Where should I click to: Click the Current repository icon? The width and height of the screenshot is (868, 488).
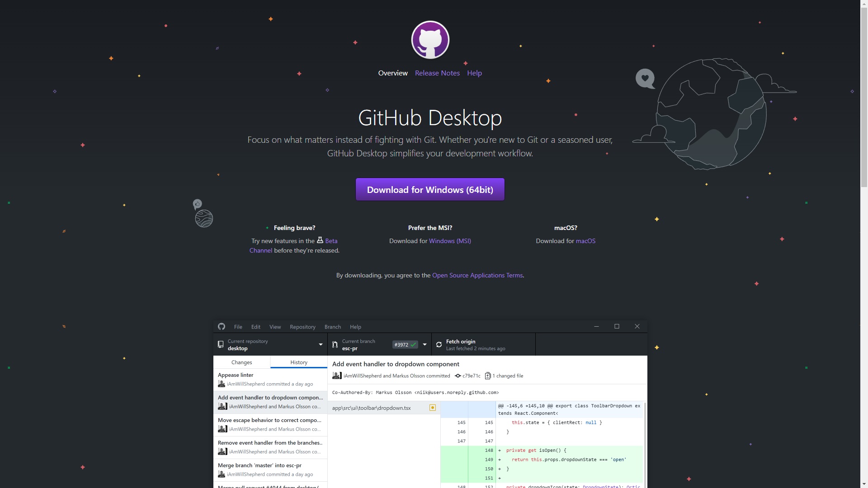pos(221,345)
